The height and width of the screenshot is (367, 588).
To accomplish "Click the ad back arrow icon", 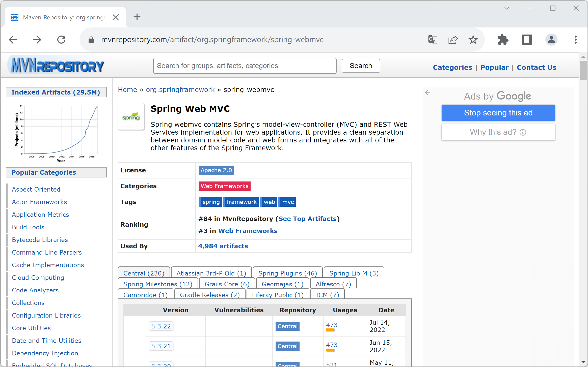I will [x=427, y=92].
